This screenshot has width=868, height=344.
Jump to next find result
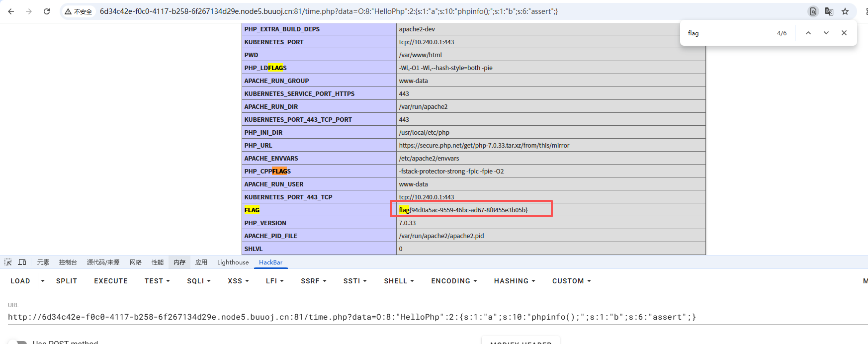(826, 33)
